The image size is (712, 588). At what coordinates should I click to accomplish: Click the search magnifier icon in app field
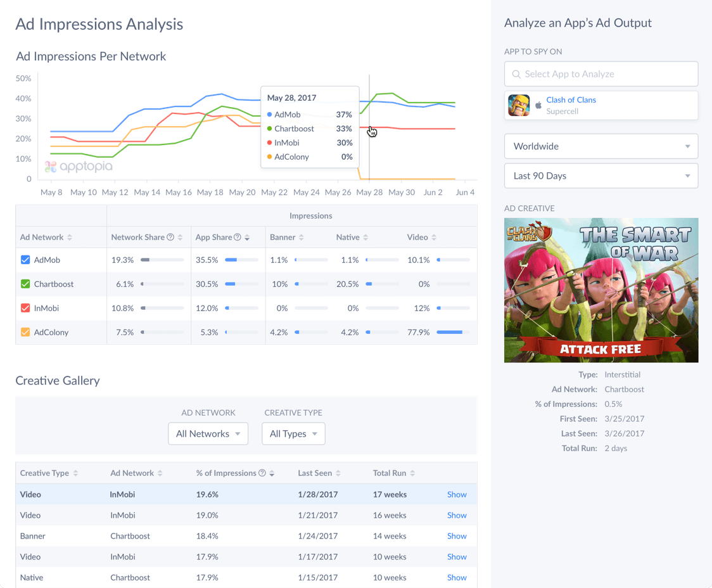click(516, 74)
